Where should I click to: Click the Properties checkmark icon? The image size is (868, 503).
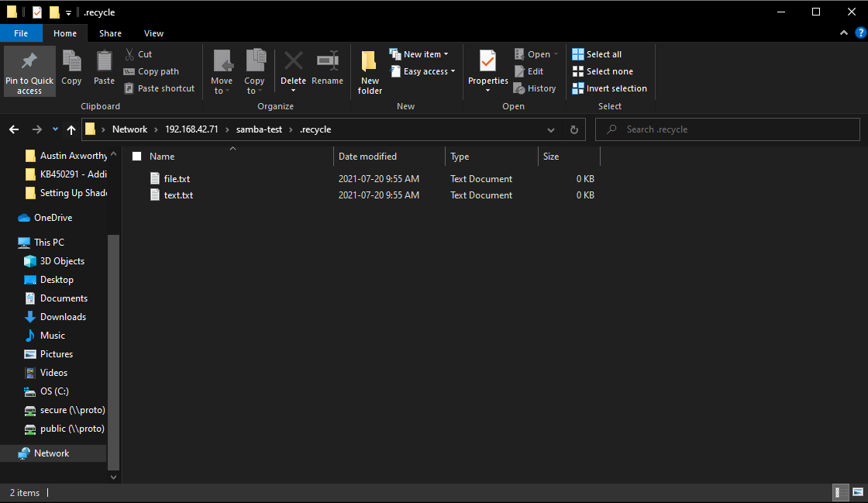(x=487, y=61)
